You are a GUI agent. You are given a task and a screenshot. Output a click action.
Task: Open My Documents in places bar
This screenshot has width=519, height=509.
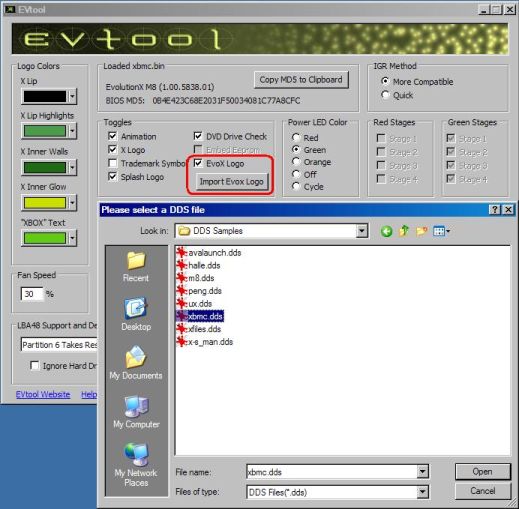point(136,363)
